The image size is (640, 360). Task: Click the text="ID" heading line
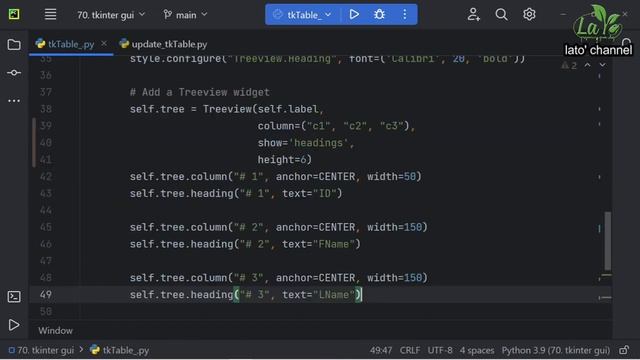coord(236,193)
